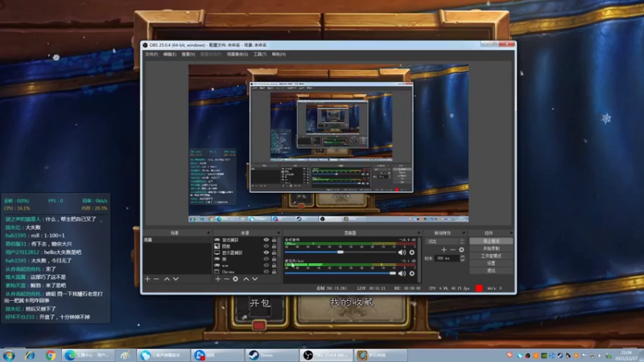
Task: Switch to Steam in taskbar
Action: [x=271, y=356]
